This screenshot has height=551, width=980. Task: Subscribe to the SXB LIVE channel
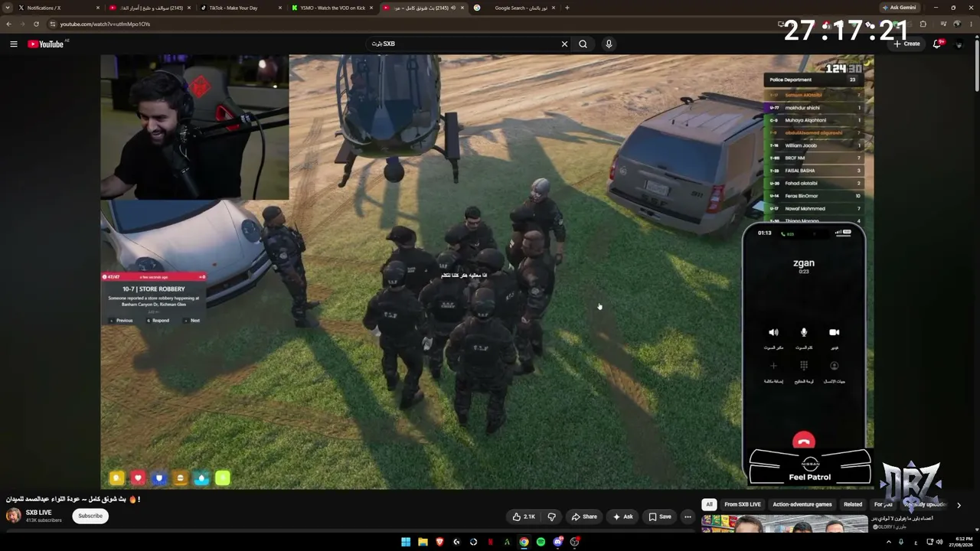[90, 516]
